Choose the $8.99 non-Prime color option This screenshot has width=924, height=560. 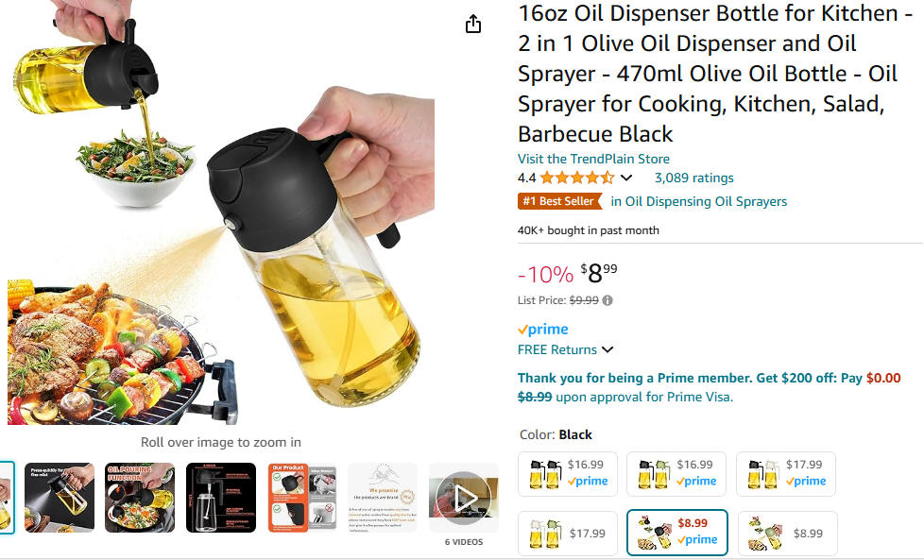tap(788, 534)
